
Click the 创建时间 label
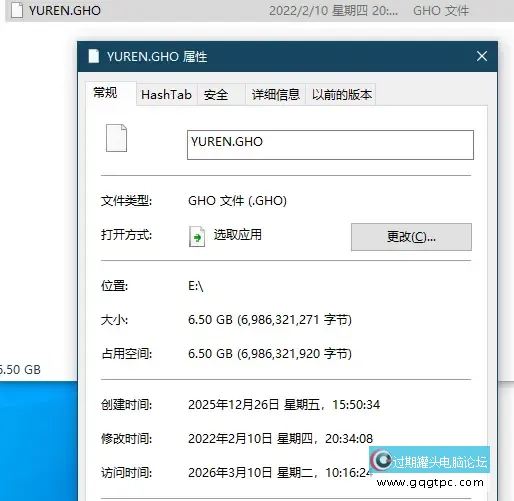click(126, 405)
